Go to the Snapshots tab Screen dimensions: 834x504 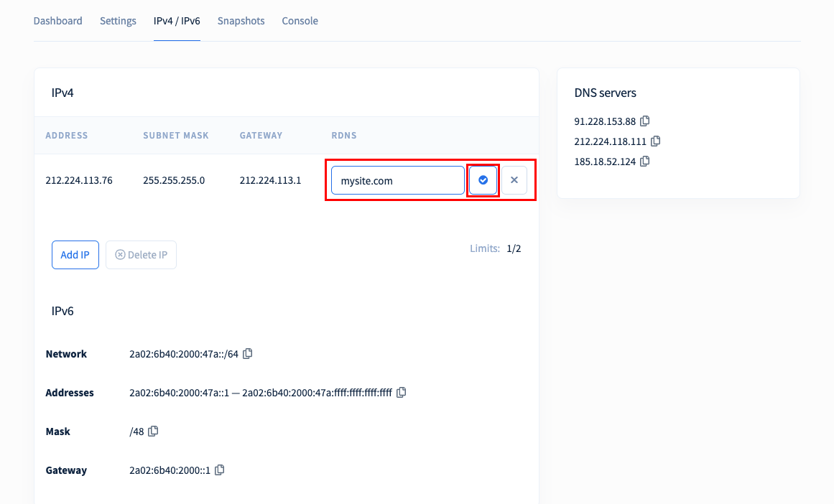click(241, 21)
